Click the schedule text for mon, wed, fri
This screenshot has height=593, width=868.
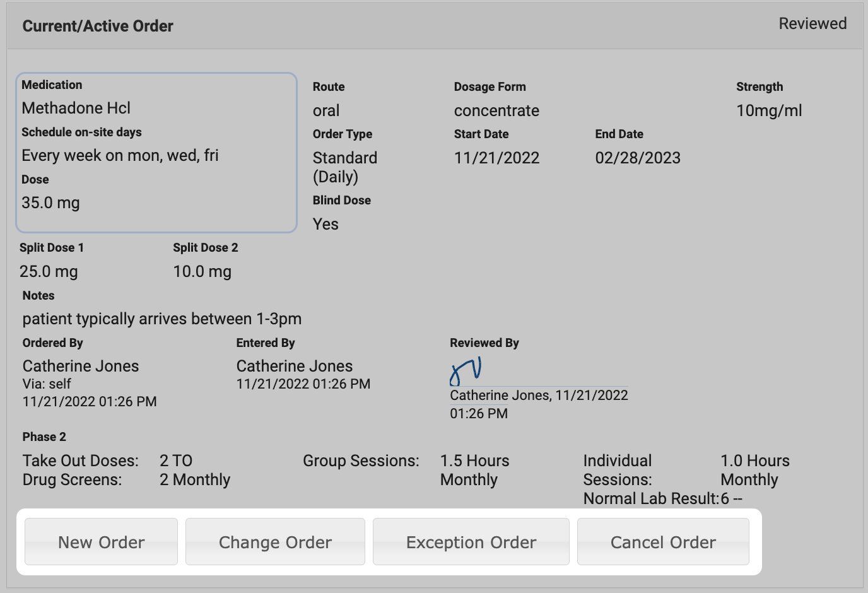coord(120,156)
